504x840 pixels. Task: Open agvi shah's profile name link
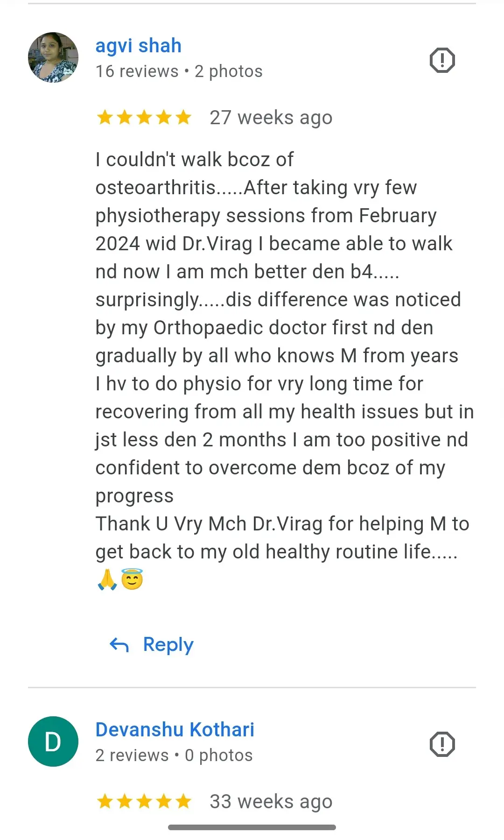[138, 46]
